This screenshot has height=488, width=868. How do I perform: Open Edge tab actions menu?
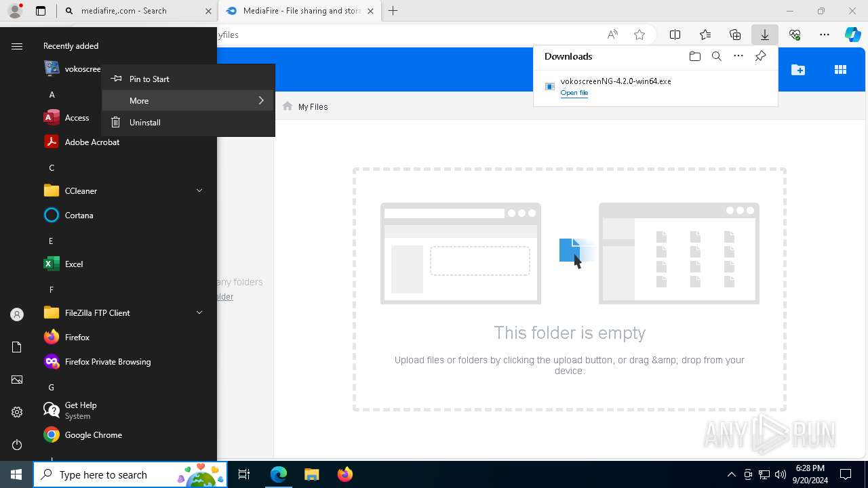[41, 11]
